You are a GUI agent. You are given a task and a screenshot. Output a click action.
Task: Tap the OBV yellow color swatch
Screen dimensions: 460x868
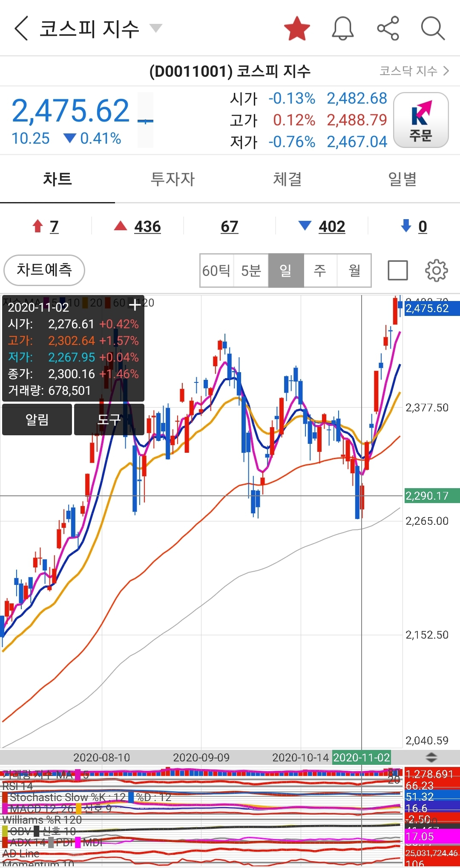(x=6, y=831)
